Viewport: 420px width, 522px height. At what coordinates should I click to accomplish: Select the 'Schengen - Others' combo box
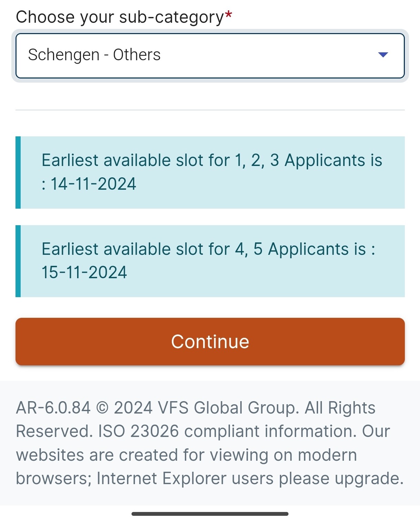click(210, 56)
